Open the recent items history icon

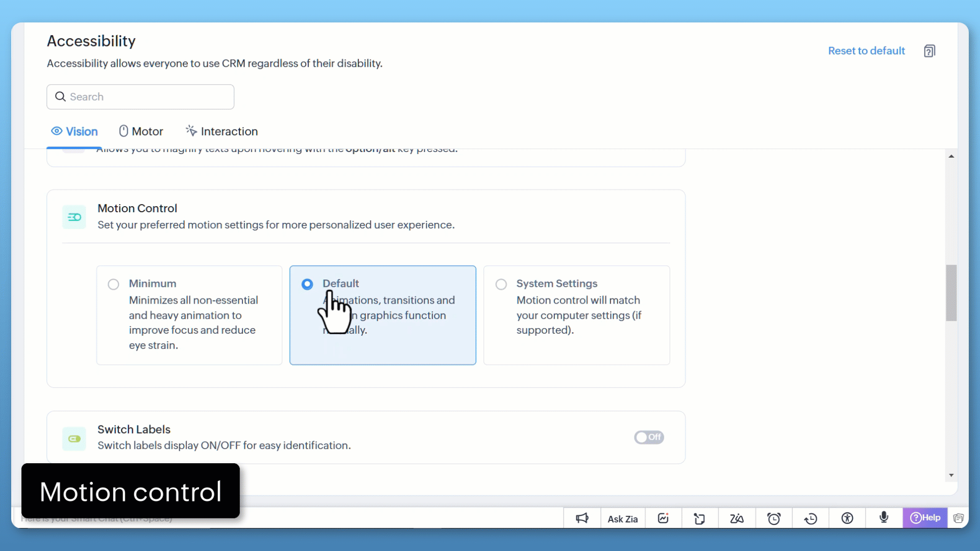point(811,518)
